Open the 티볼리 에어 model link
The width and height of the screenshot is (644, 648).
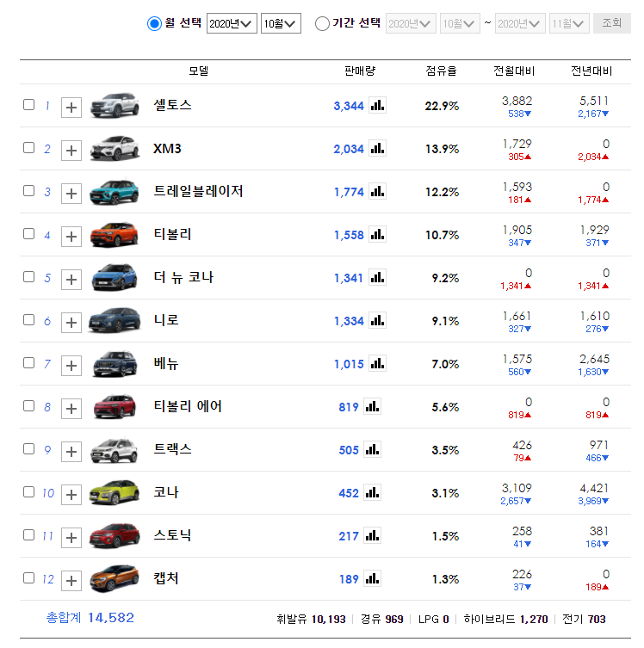tap(187, 406)
